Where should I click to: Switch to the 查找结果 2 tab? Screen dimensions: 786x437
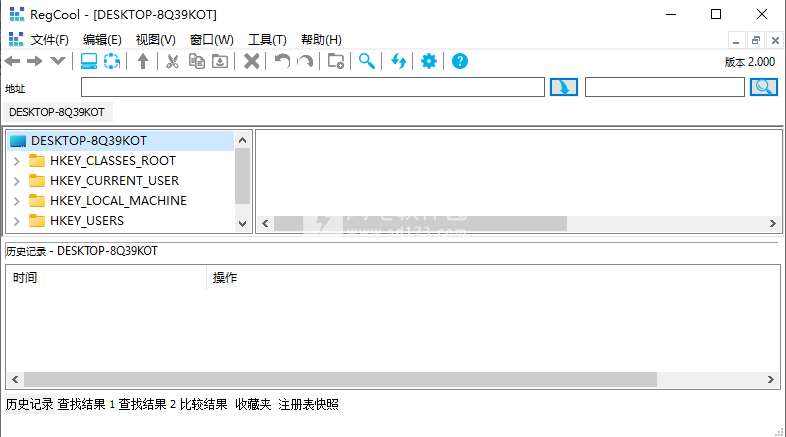147,404
